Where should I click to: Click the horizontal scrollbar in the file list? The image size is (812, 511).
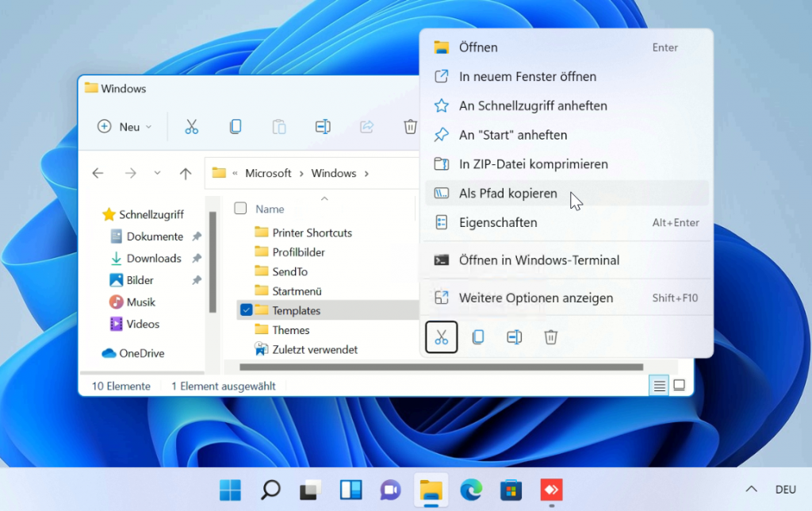[441, 367]
